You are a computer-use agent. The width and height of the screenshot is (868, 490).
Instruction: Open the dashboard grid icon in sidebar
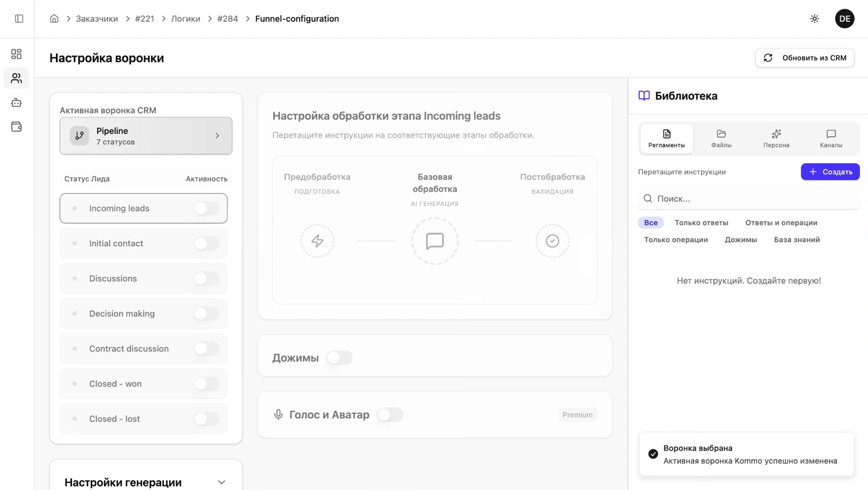pos(17,54)
